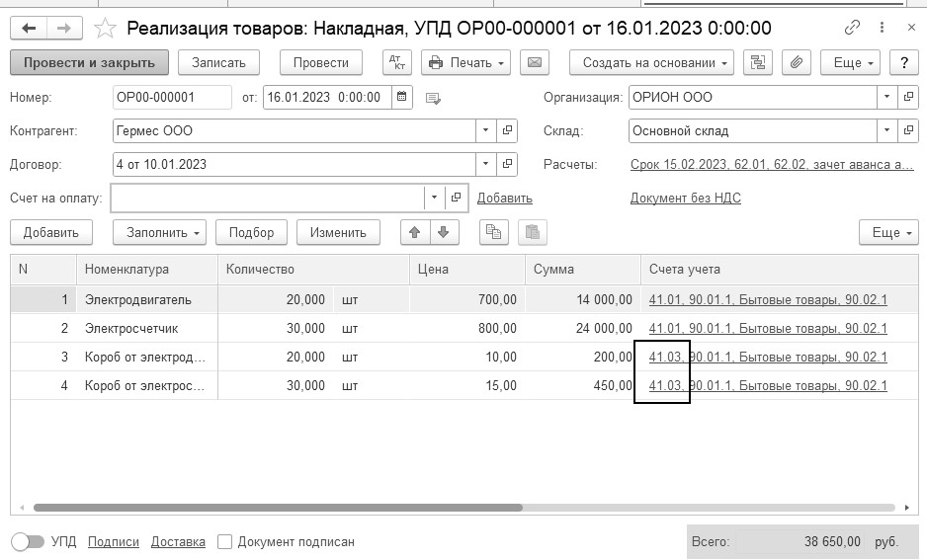Expand the Контрагент dropdown list

click(x=485, y=130)
